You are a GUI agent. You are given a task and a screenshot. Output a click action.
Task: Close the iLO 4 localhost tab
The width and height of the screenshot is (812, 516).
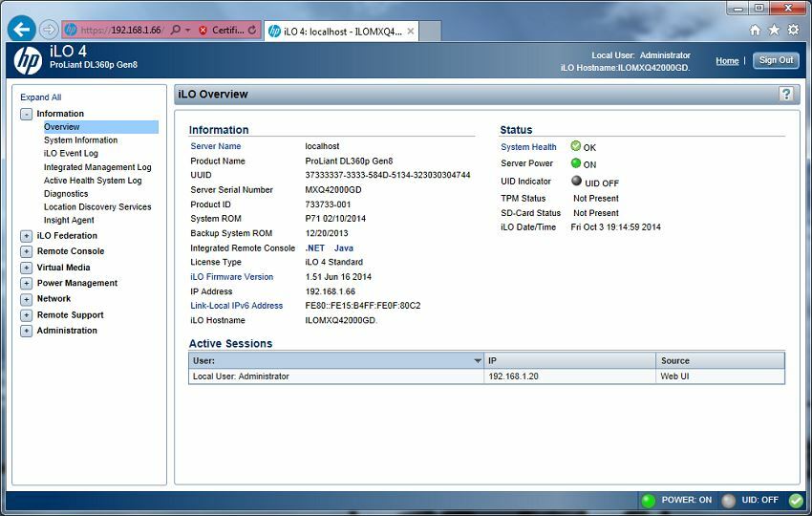(410, 32)
